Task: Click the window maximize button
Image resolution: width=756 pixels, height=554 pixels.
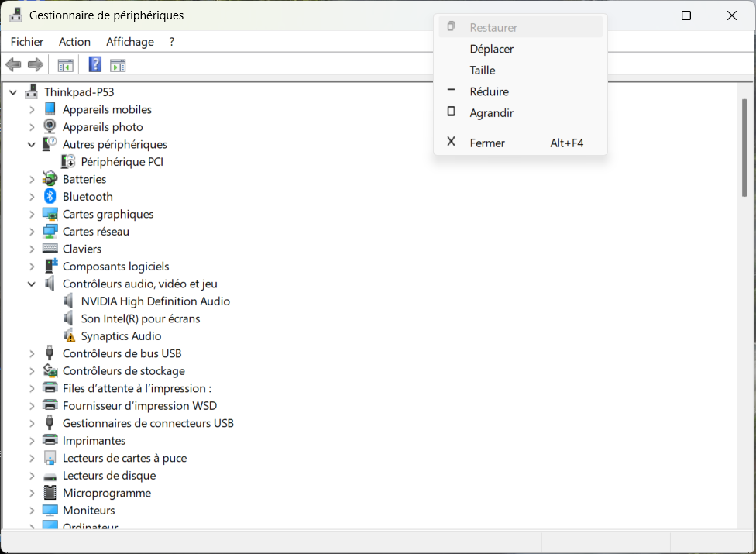Action: pos(686,15)
